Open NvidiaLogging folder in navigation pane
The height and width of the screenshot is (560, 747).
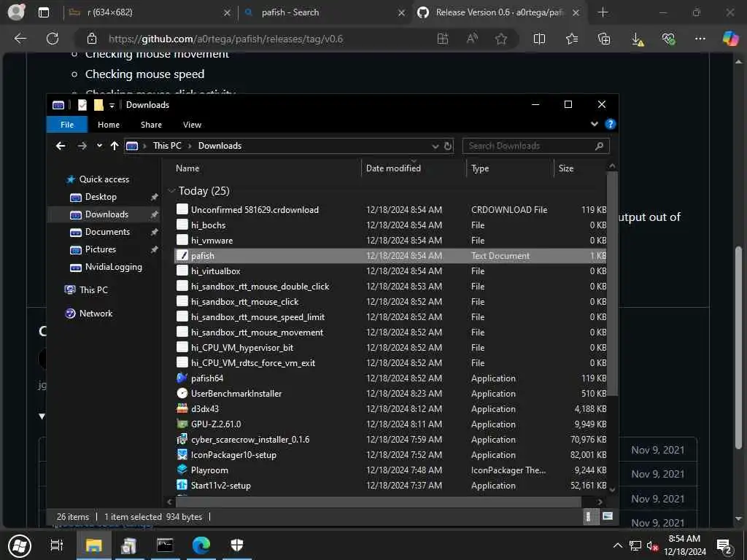[x=113, y=267]
